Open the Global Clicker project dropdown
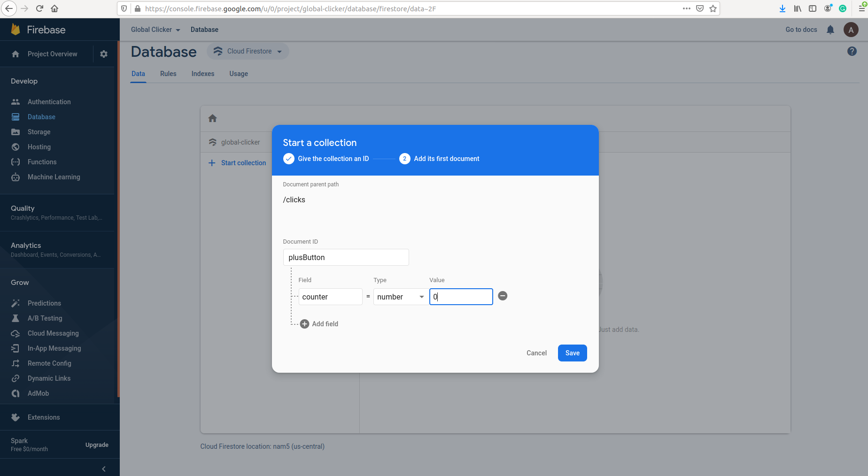Viewport: 868px width, 476px height. pyautogui.click(x=155, y=30)
